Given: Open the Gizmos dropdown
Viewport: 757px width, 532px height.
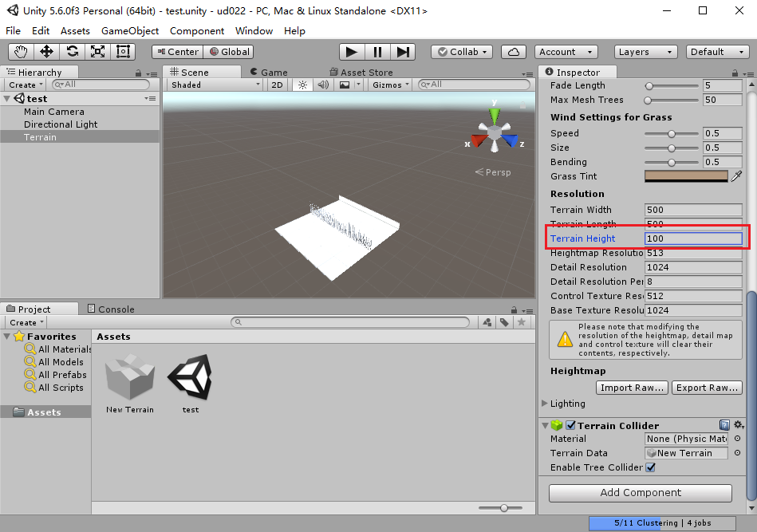Looking at the screenshot, I should coord(391,85).
